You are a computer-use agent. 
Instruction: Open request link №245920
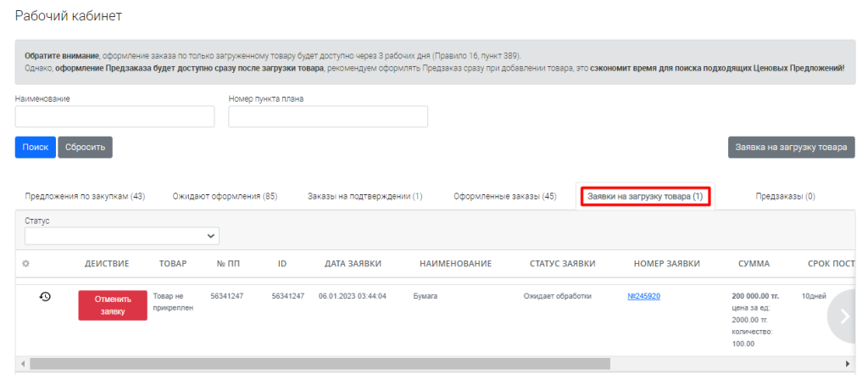[643, 296]
